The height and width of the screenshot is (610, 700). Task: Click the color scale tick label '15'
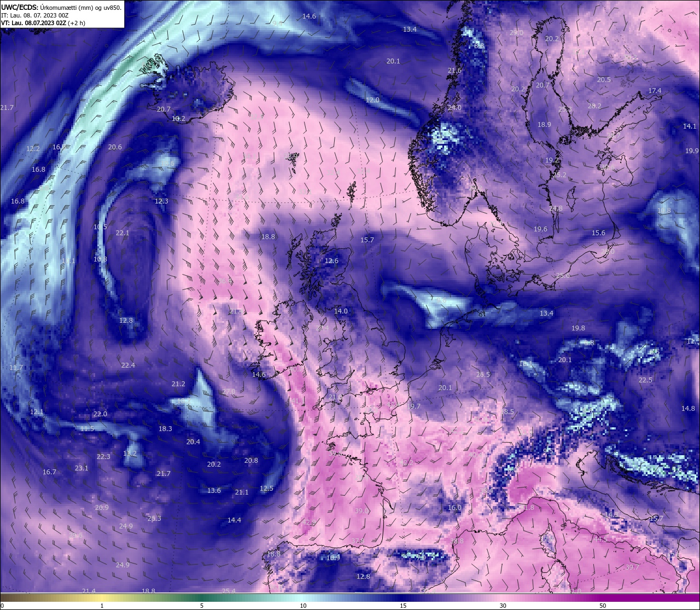point(402,606)
